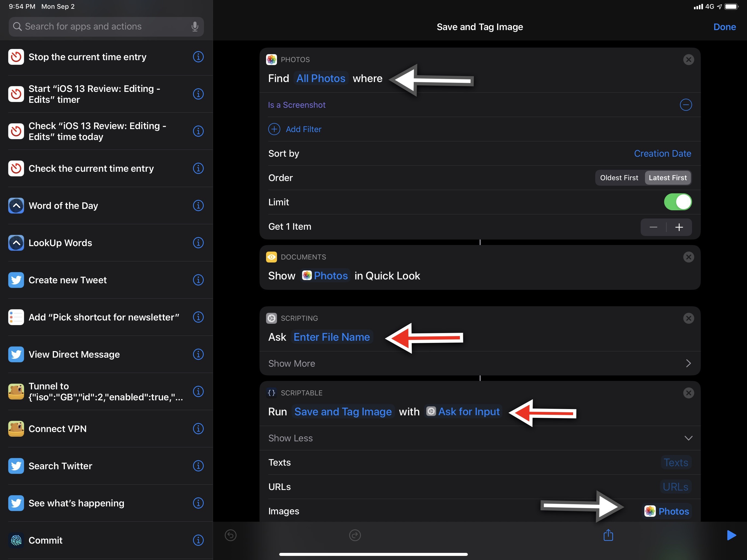The image size is (747, 560).
Task: Tap the plus icon to Add Filter
Action: [274, 129]
